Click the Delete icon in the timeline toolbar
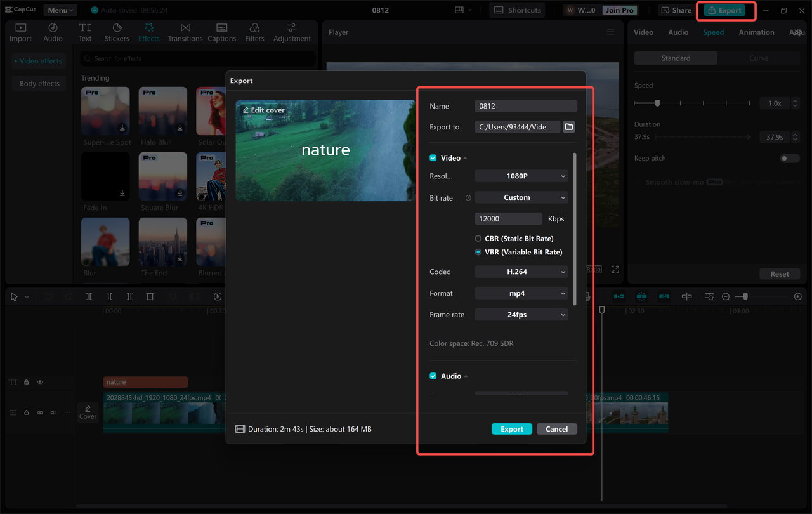The height and width of the screenshot is (514, 812). coord(150,296)
